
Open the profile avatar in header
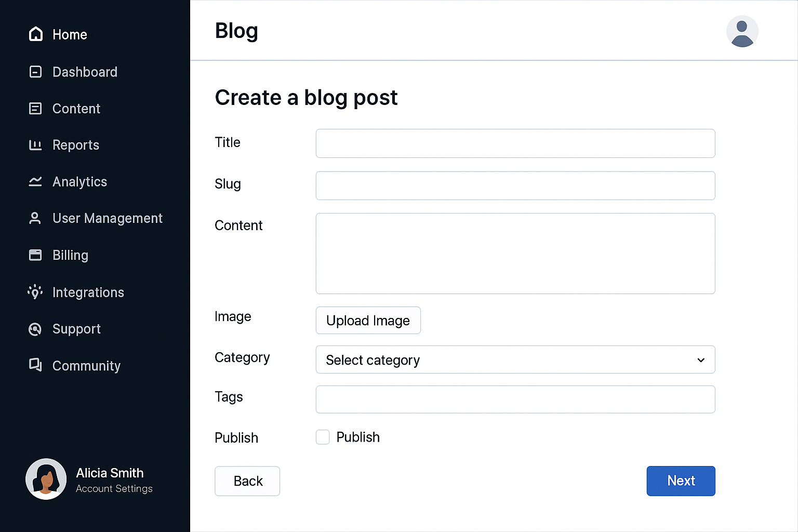742,32
